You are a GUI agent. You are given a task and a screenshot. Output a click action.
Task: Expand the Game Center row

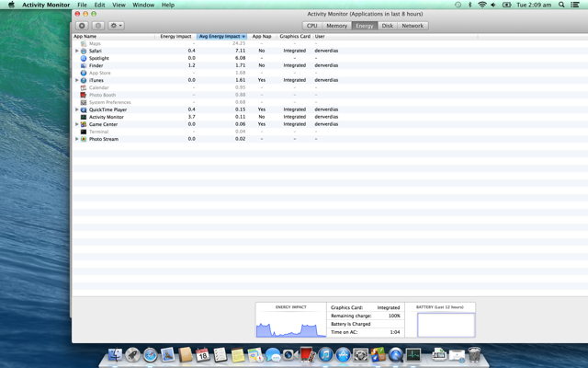pyautogui.click(x=77, y=124)
